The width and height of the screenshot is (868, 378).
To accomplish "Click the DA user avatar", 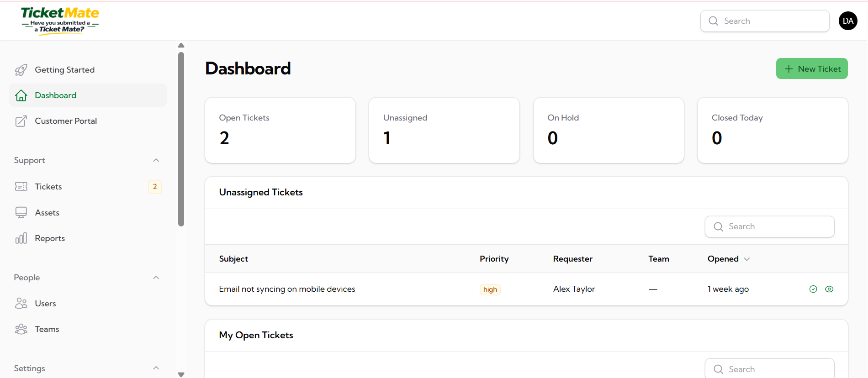I will coord(848,21).
